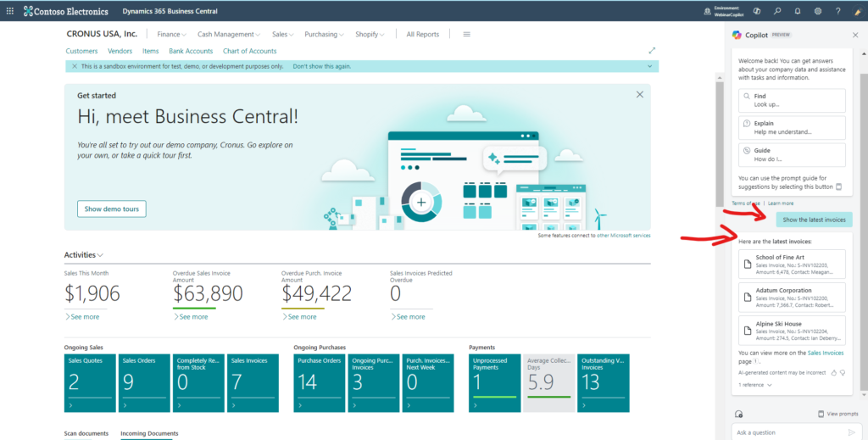Open the Vendors link
Screen dimensions: 868x440
pyautogui.click(x=120, y=51)
